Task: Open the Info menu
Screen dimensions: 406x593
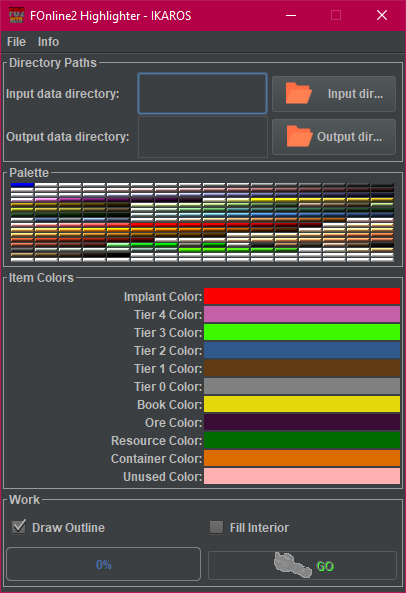Action: coord(48,42)
